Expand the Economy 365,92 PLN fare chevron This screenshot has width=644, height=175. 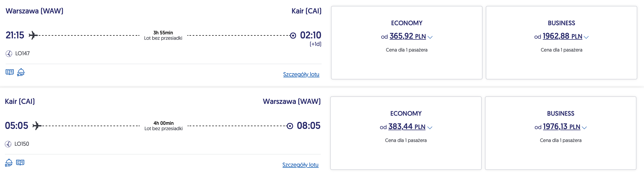pyautogui.click(x=430, y=37)
